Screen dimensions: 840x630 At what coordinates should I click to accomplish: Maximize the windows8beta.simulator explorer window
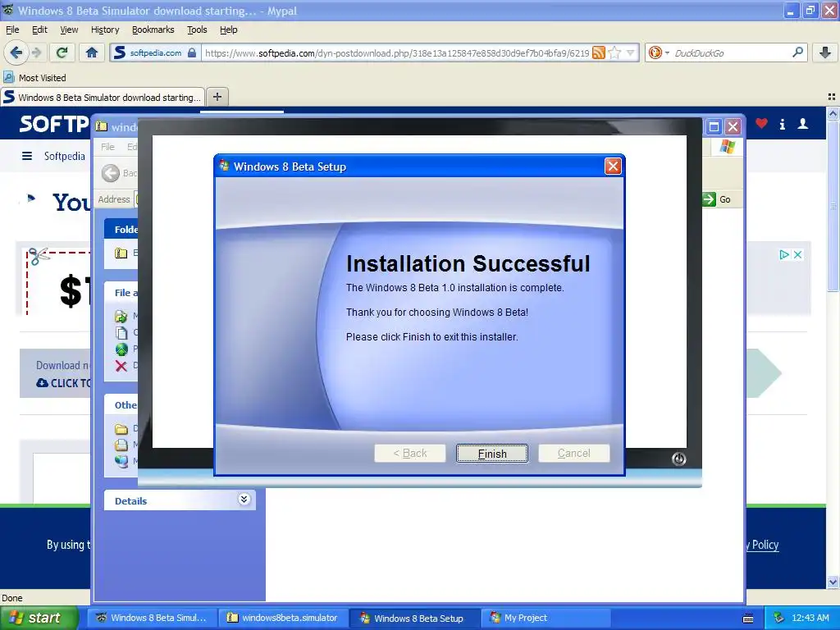point(714,127)
